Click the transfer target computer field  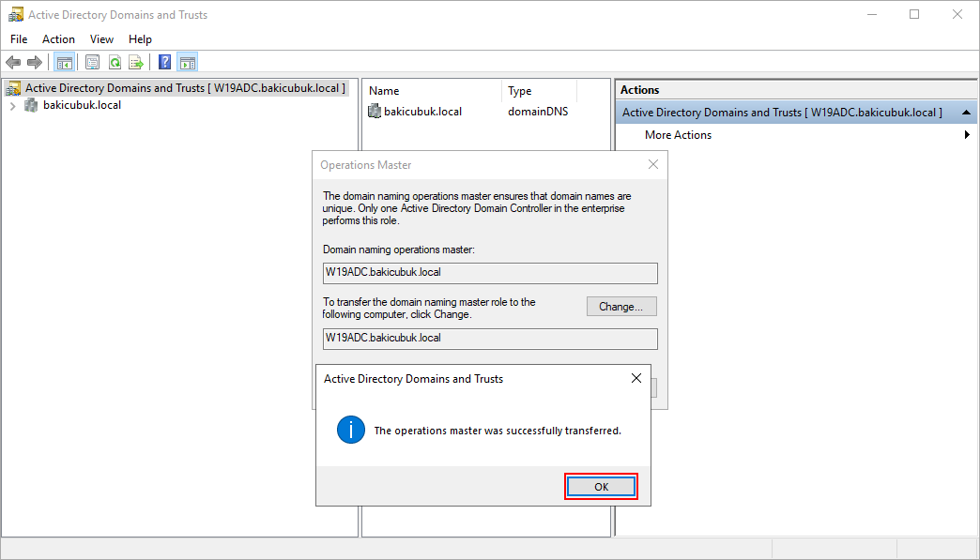490,339
